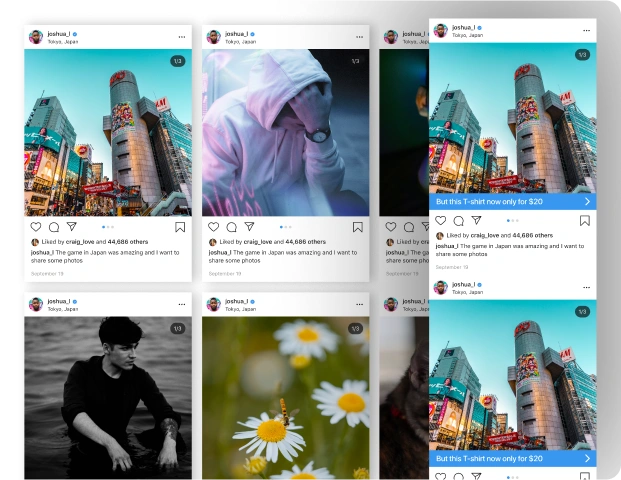Click joshua_l username heading bannerless Shibuya post
Image resolution: width=621 pixels, height=480 pixels.
[59, 34]
